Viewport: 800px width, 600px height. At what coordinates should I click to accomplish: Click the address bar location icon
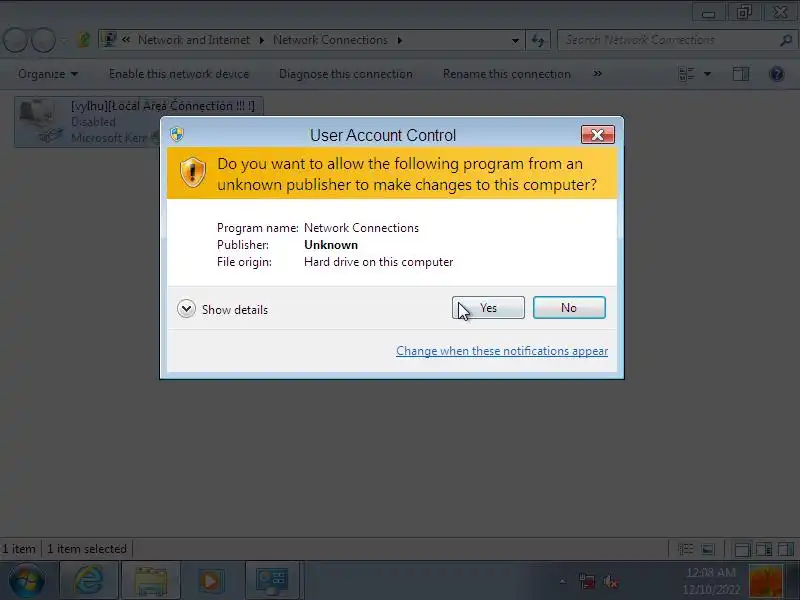108,39
